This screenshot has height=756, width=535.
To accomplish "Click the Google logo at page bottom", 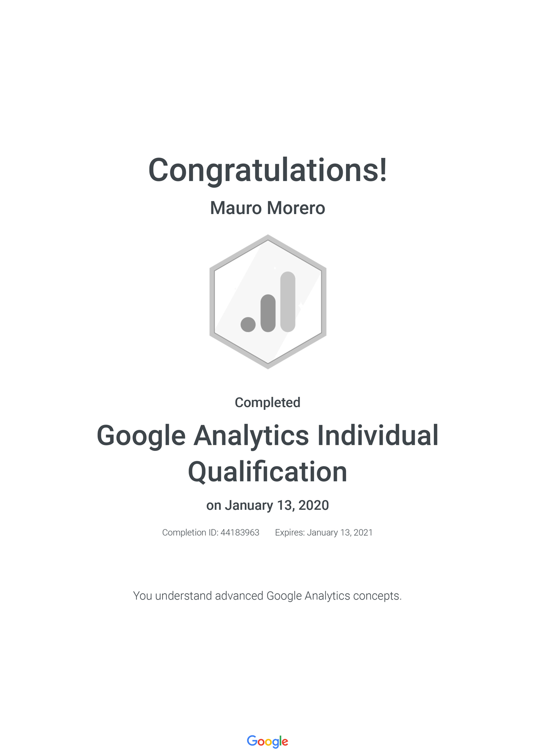I will pyautogui.click(x=267, y=741).
